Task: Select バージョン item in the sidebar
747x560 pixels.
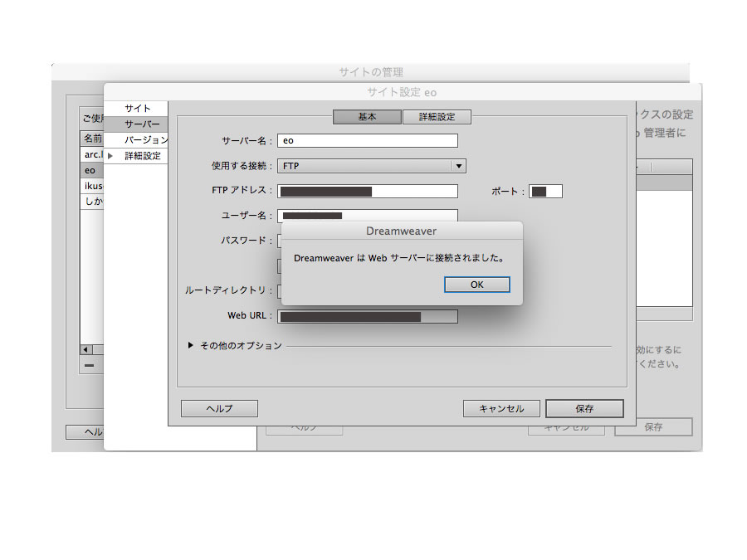Action: [136, 140]
